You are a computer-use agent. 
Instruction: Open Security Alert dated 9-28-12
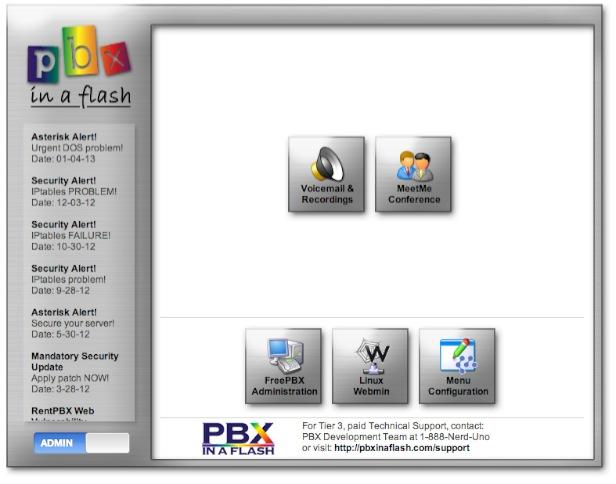pos(68,280)
